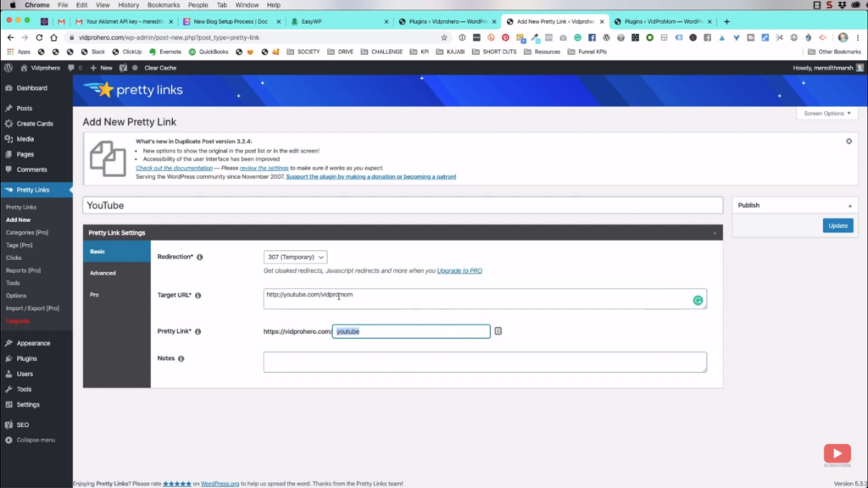868x488 pixels.
Task: Copy pretty link with clipboard icon
Action: pos(498,331)
